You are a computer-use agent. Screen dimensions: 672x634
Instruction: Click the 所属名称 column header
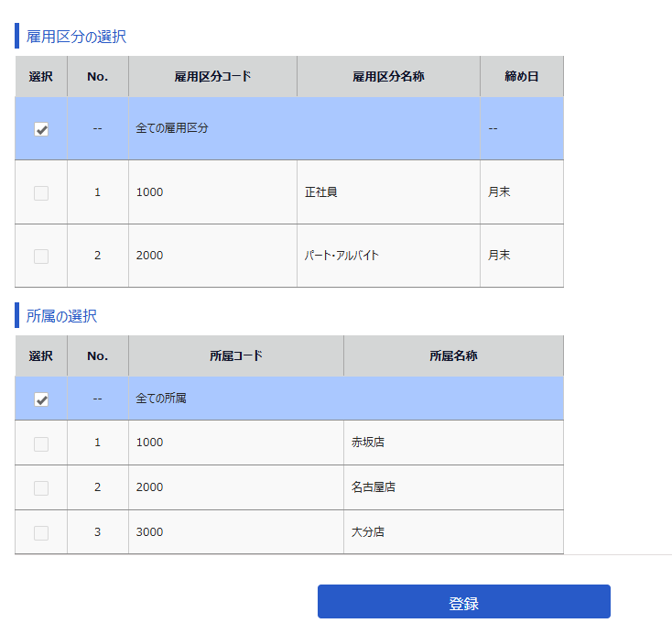453,355
